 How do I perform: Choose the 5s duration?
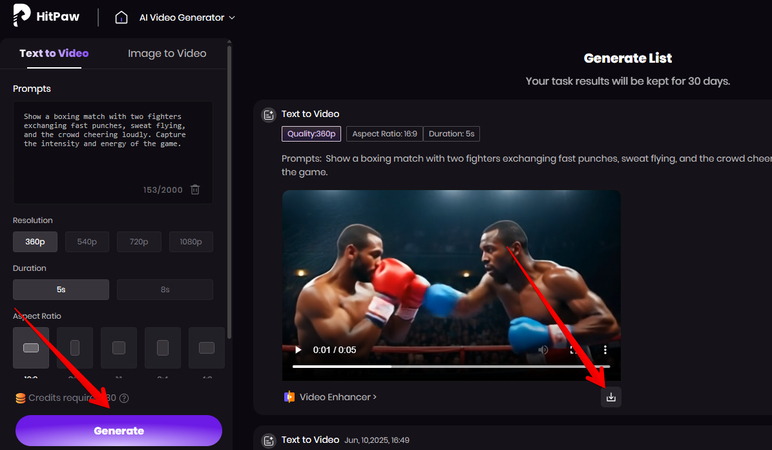point(61,289)
